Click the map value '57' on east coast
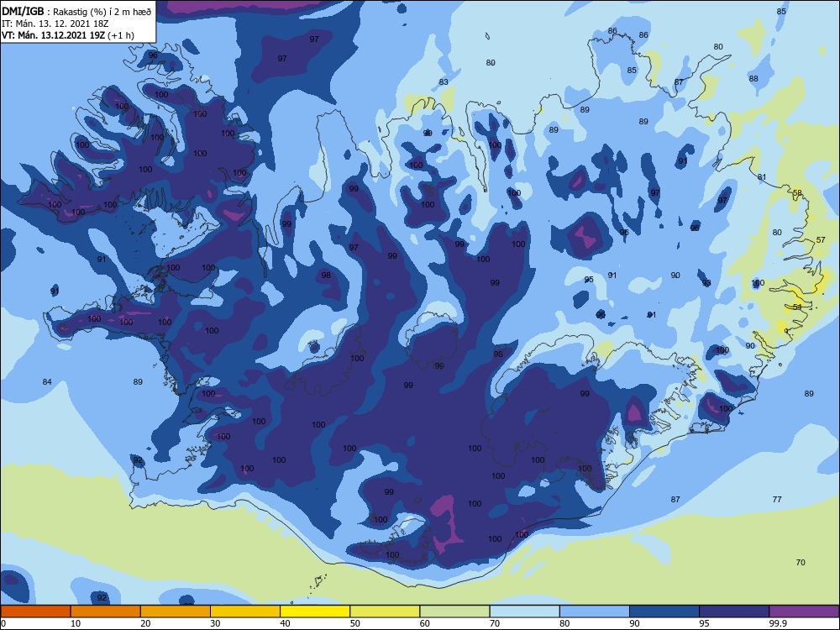 pos(821,240)
